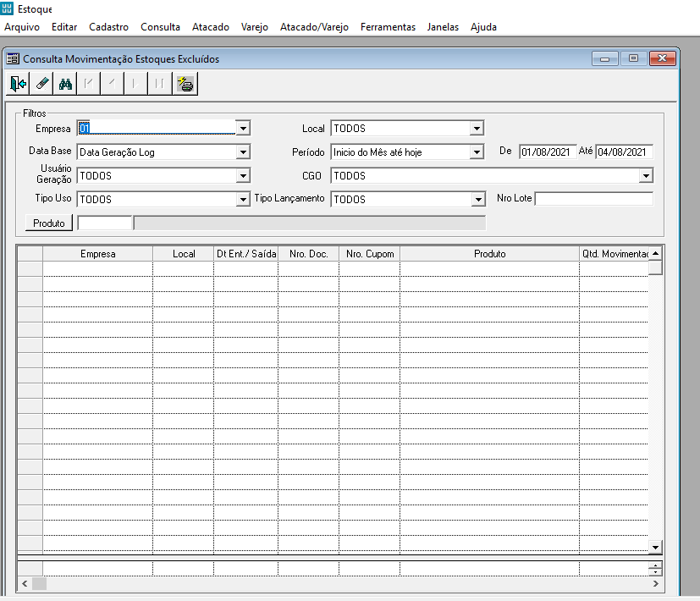This screenshot has width=700, height=601.
Task: Click the De date field 01/08/2021
Action: point(548,152)
